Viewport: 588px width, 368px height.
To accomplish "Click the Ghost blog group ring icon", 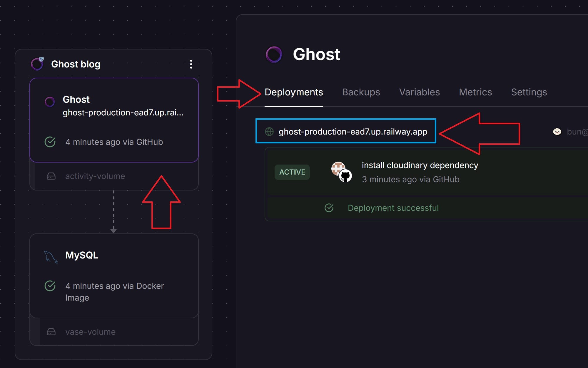I will point(38,64).
